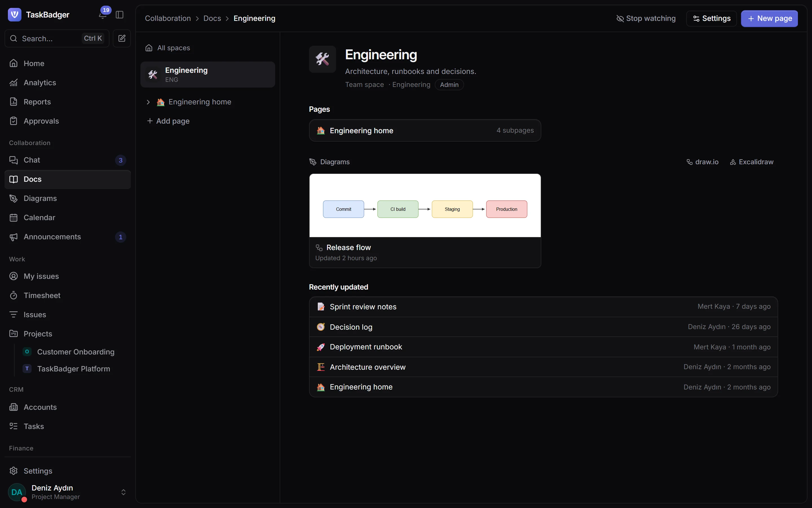Collapse the sidebar panel icon
The image size is (812, 508).
pos(120,15)
